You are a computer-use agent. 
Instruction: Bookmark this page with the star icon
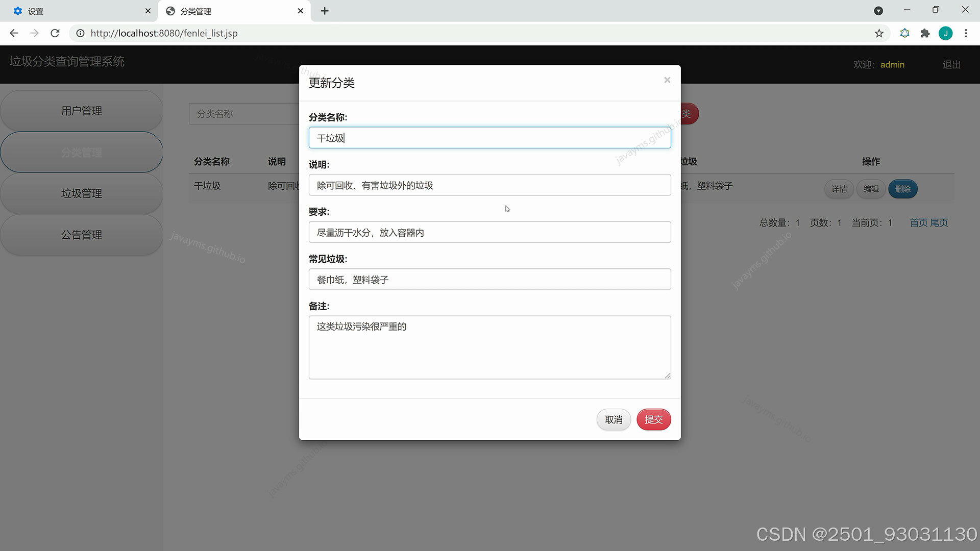point(879,33)
